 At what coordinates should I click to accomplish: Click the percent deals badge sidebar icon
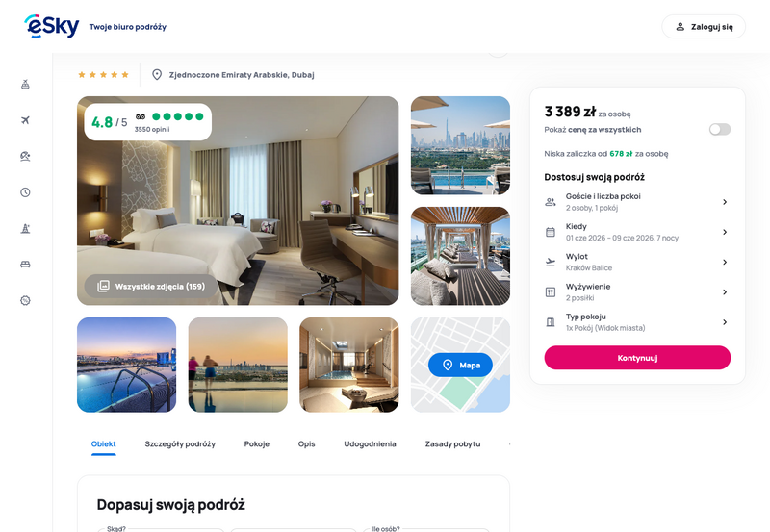click(26, 300)
